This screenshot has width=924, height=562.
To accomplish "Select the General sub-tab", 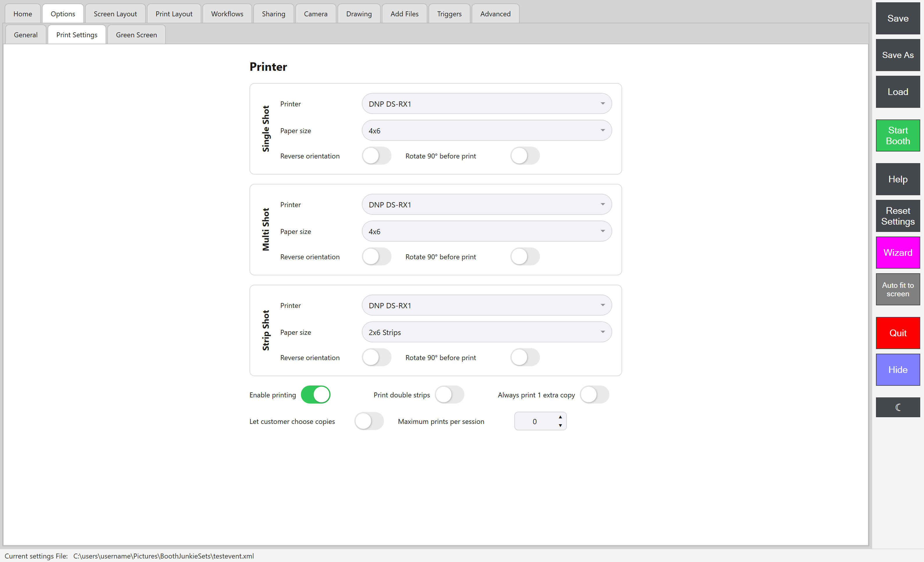I will coord(26,35).
